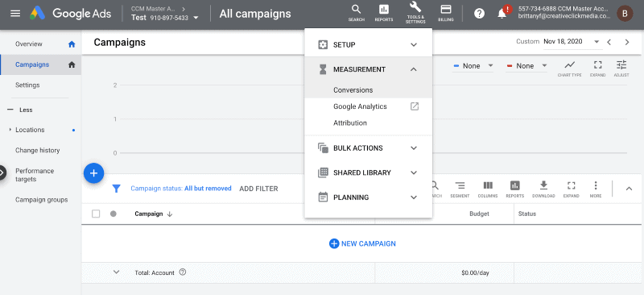This screenshot has width=644, height=295.
Task: Click the table Download icon
Action: pos(543,189)
